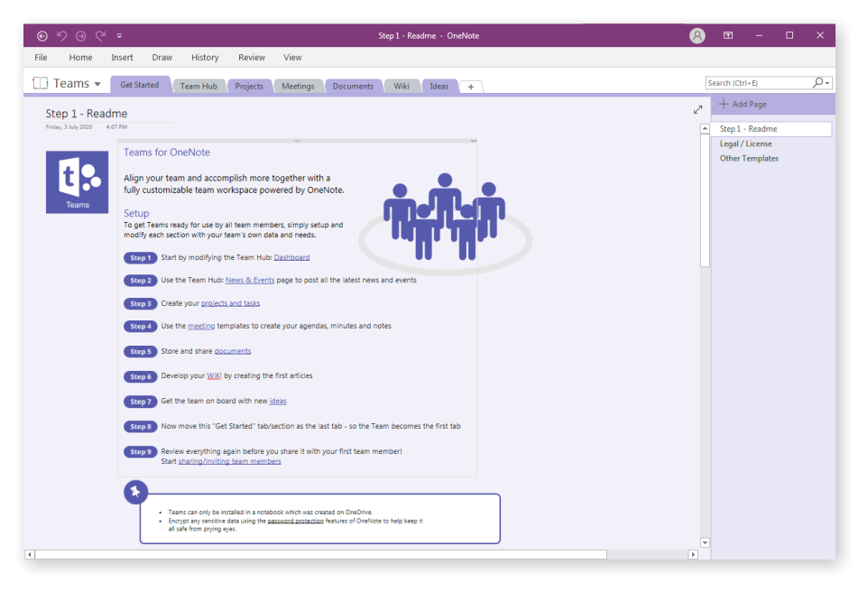Open the sharing/inviting team members link
The width and height of the screenshot is (868, 592).
tap(230, 461)
